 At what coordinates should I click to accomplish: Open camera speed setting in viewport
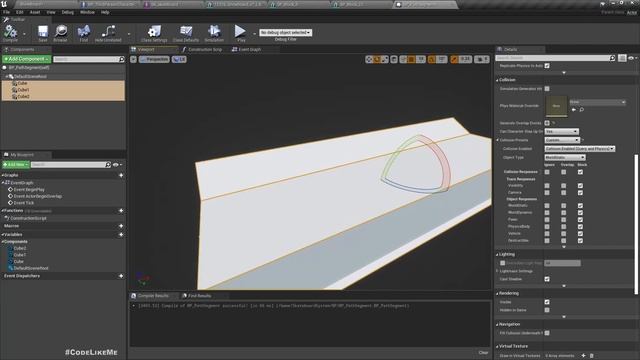(x=482, y=60)
